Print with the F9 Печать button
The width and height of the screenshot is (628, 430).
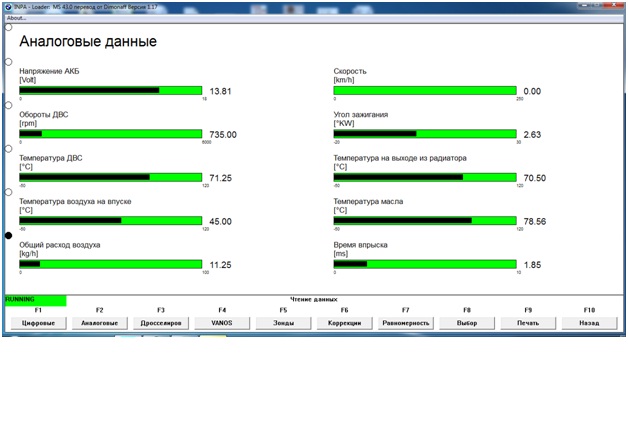tap(528, 323)
